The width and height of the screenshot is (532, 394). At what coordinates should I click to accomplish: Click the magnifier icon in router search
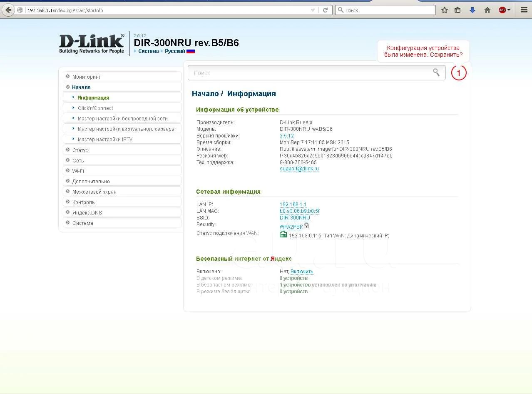pyautogui.click(x=436, y=72)
